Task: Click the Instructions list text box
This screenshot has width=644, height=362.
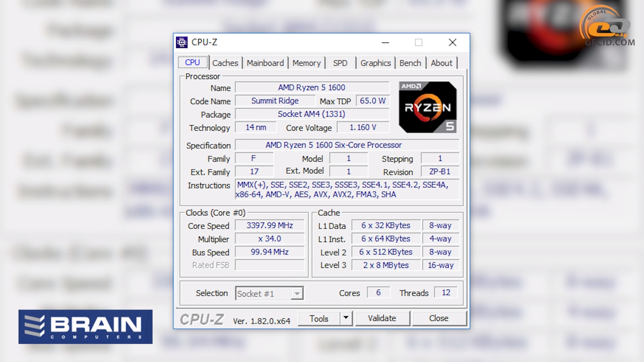Action: tap(347, 189)
